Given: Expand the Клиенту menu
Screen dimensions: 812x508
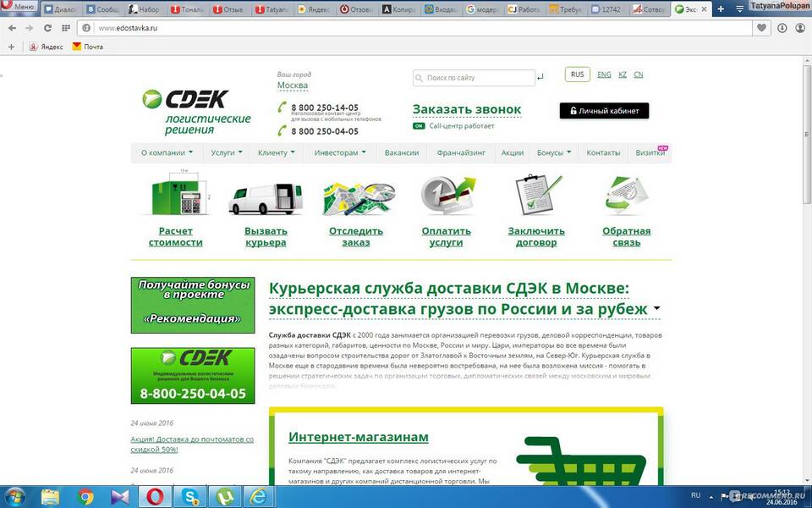Looking at the screenshot, I should tap(277, 153).
